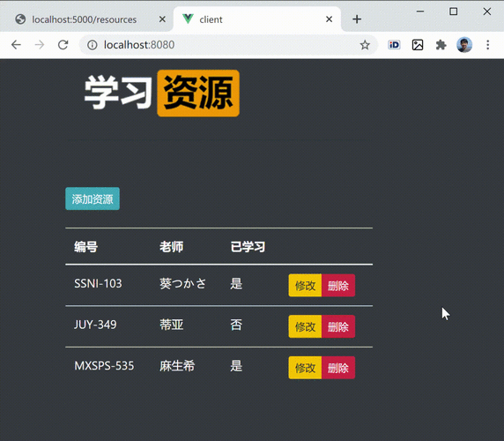The width and height of the screenshot is (504, 441).
Task: Click the teacher name 麻生希
Action: point(177,366)
